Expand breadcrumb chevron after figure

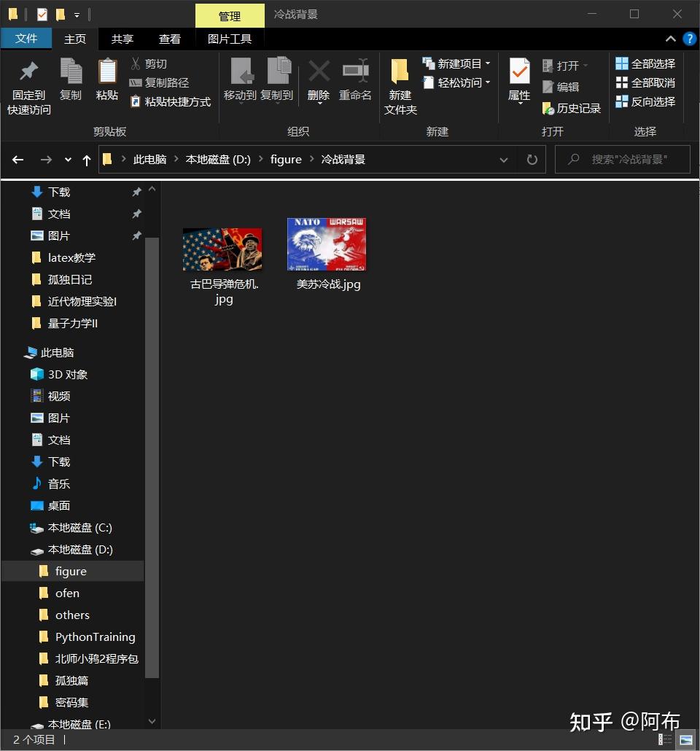(x=311, y=159)
